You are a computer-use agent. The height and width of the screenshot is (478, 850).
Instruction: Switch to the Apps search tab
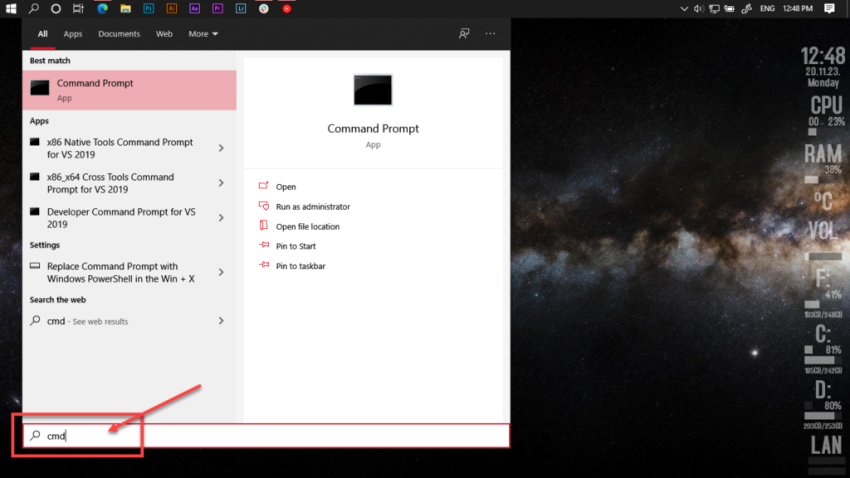click(73, 34)
